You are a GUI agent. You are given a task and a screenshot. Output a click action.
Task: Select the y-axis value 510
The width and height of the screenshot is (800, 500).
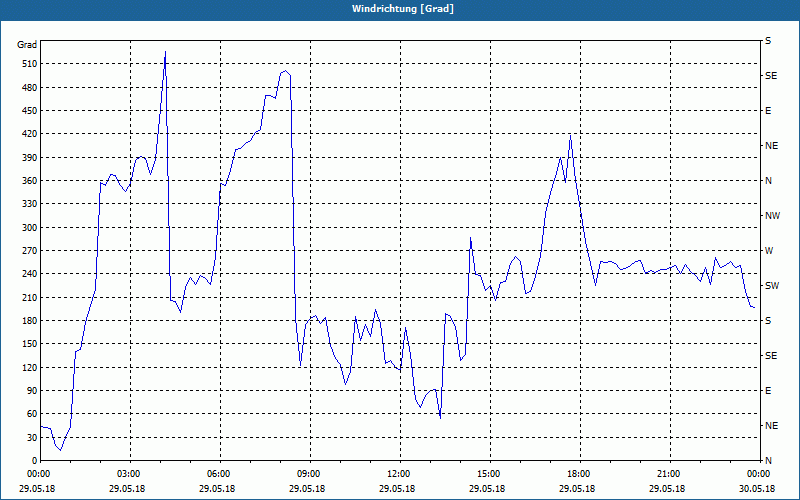tap(30, 64)
